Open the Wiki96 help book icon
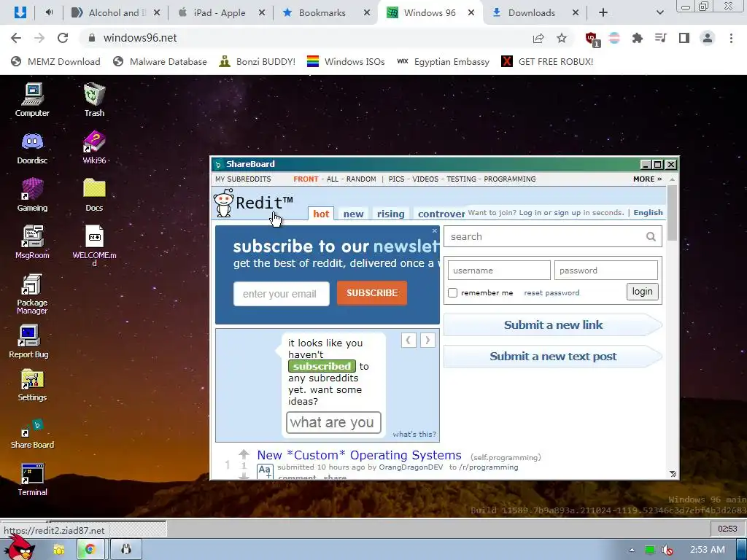This screenshot has height=560, width=747. [94, 147]
